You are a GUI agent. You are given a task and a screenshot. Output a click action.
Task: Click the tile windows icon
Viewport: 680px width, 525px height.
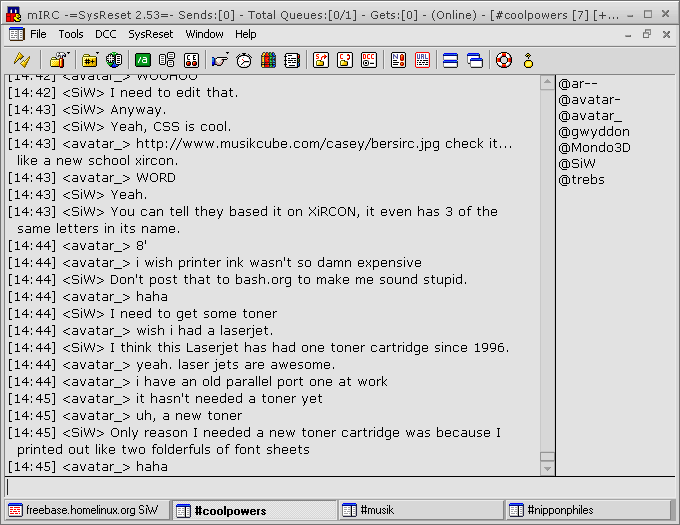[451, 60]
